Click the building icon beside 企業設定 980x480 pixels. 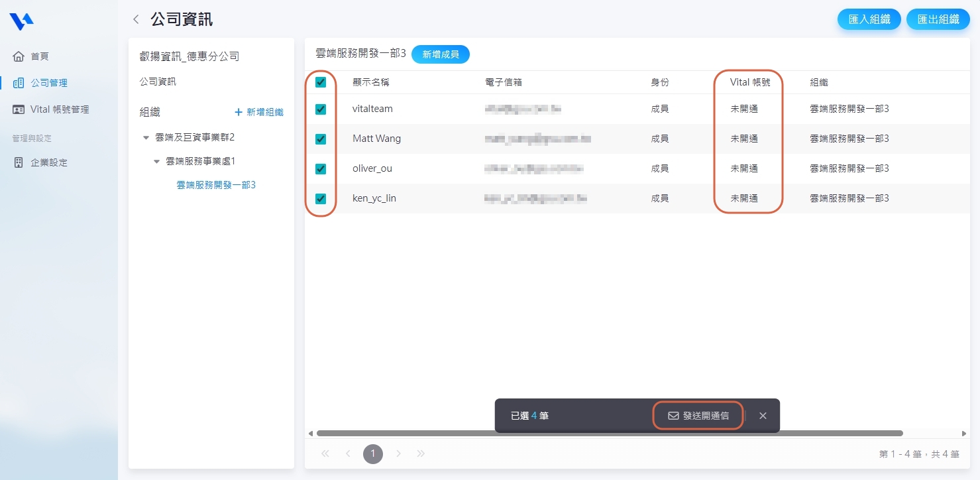click(19, 162)
